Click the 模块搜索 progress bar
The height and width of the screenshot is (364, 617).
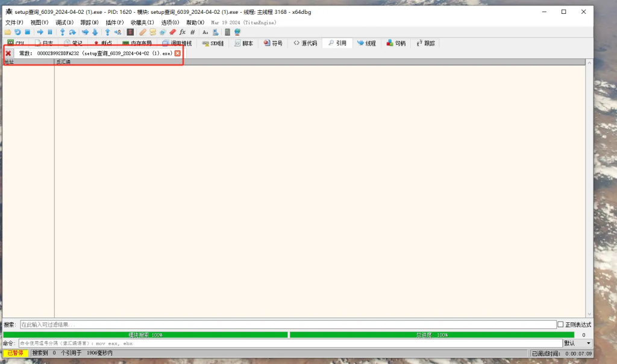tap(145, 334)
